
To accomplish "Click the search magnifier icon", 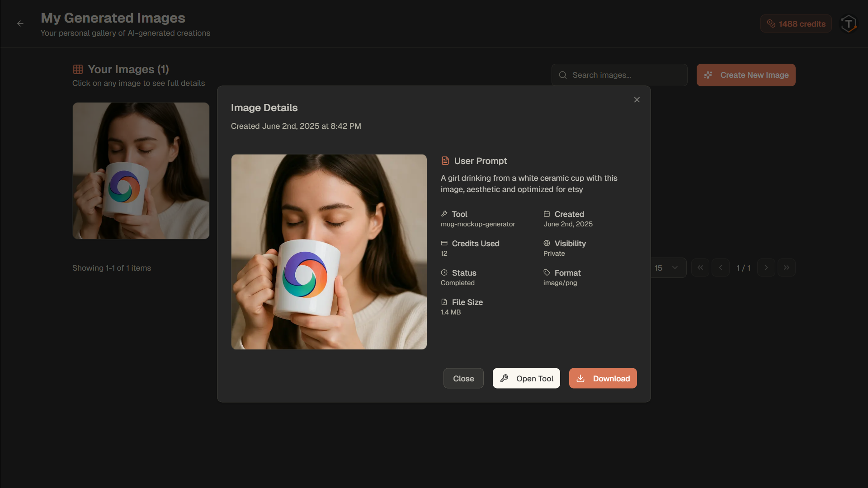I will click(x=563, y=75).
